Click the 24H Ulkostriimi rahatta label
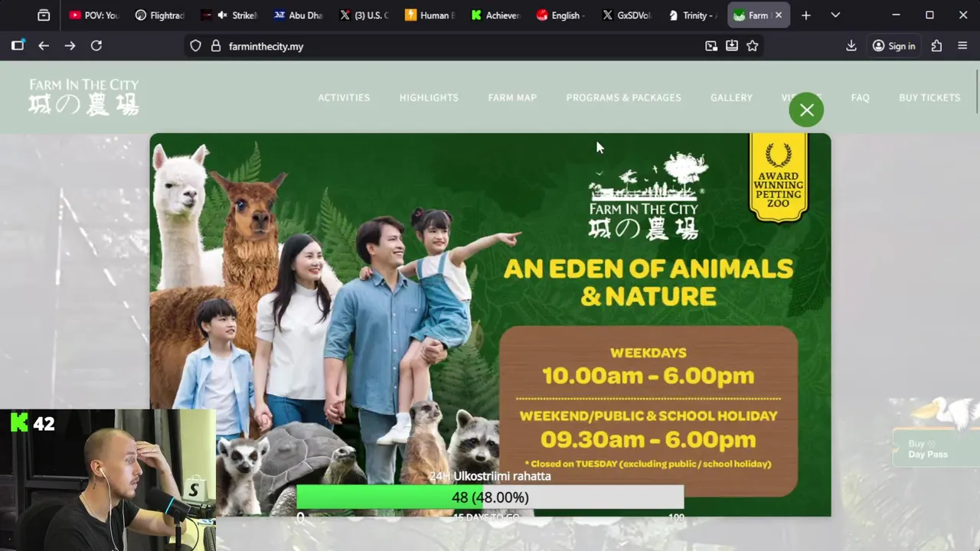 (490, 476)
